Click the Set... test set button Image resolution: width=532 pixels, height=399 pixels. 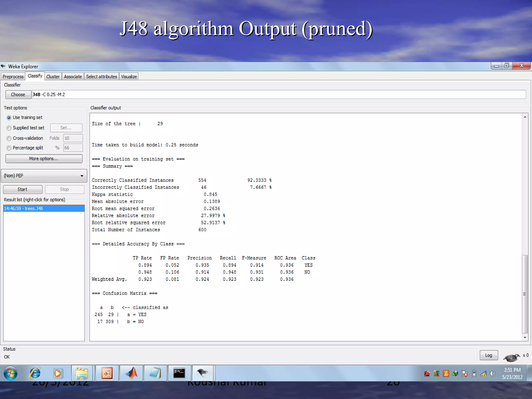tap(66, 128)
